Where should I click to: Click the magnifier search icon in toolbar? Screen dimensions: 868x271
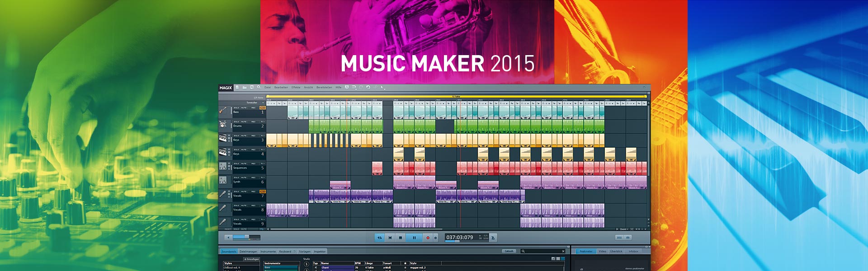259,87
